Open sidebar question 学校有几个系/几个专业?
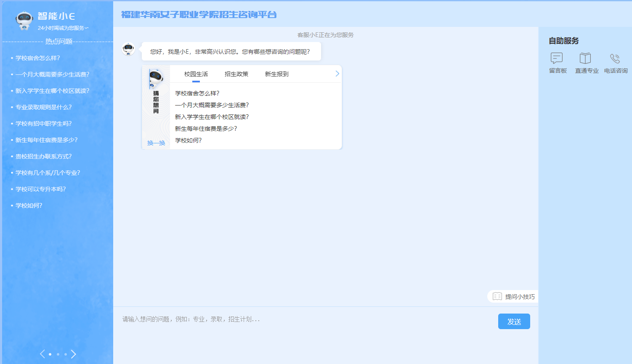The image size is (632, 364). (48, 173)
